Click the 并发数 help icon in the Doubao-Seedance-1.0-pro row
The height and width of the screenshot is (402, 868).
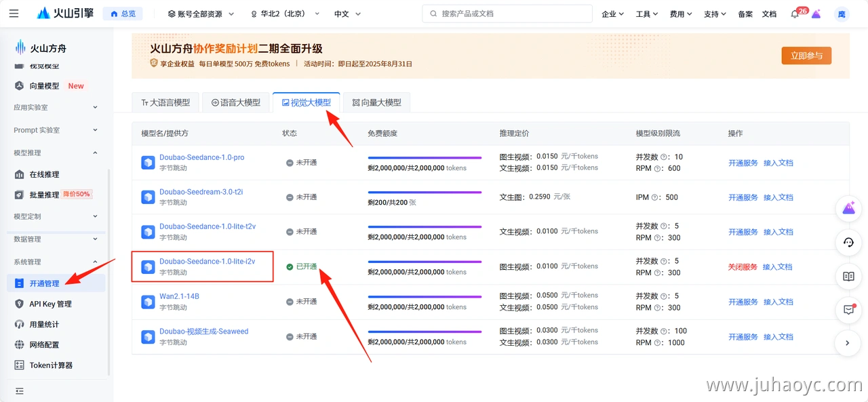(x=664, y=157)
